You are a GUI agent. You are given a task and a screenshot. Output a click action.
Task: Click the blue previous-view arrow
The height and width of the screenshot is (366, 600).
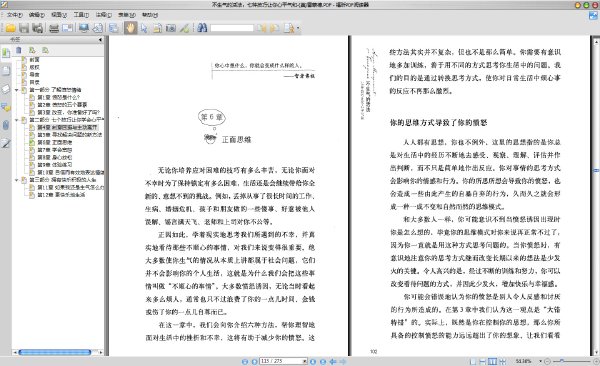point(333,361)
